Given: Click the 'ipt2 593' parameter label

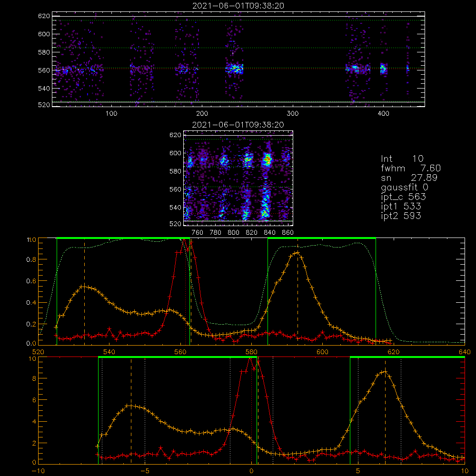Looking at the screenshot, I should tap(401, 216).
